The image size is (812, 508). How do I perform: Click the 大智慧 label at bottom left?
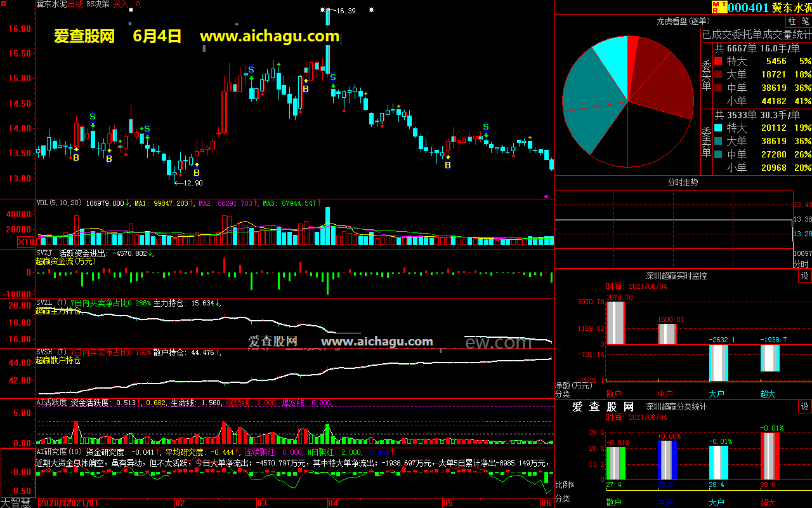(15, 503)
